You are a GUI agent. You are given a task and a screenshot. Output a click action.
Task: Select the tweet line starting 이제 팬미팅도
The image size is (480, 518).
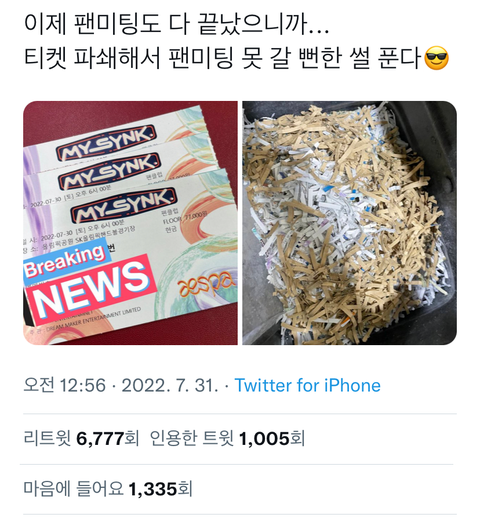click(177, 25)
